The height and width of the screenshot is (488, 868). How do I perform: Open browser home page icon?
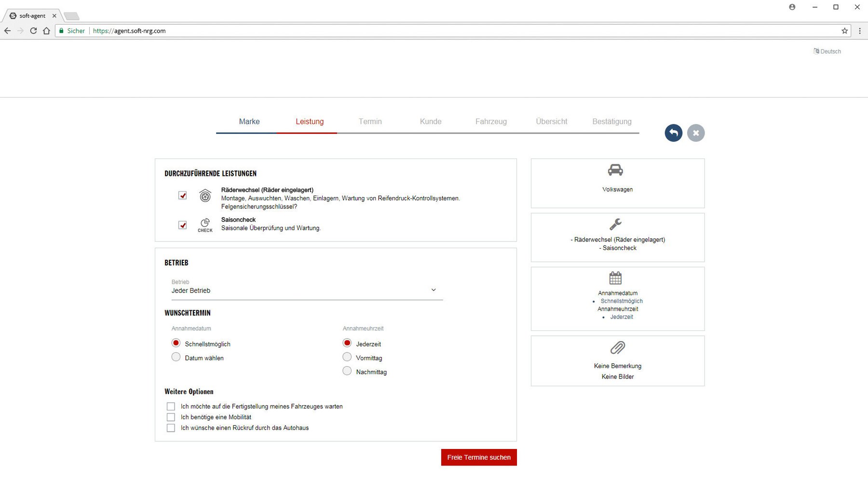46,31
